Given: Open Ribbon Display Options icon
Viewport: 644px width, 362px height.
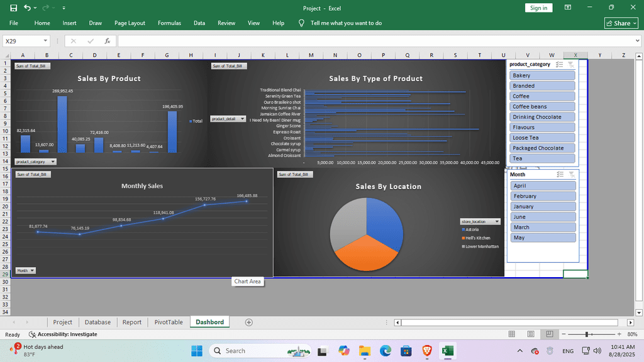Looking at the screenshot, I should (x=568, y=8).
